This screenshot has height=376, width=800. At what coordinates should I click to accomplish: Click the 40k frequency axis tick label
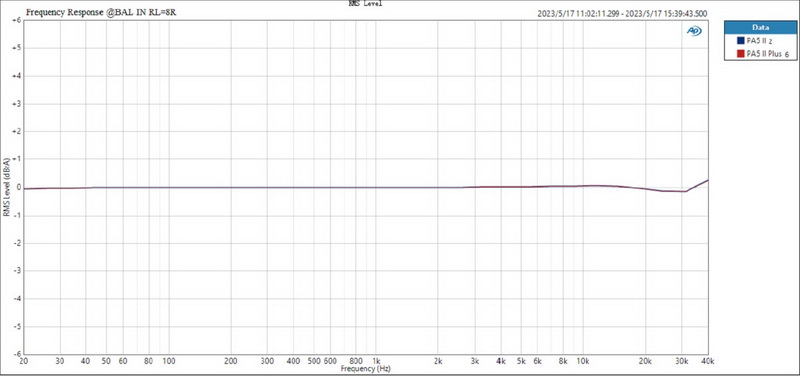point(707,361)
